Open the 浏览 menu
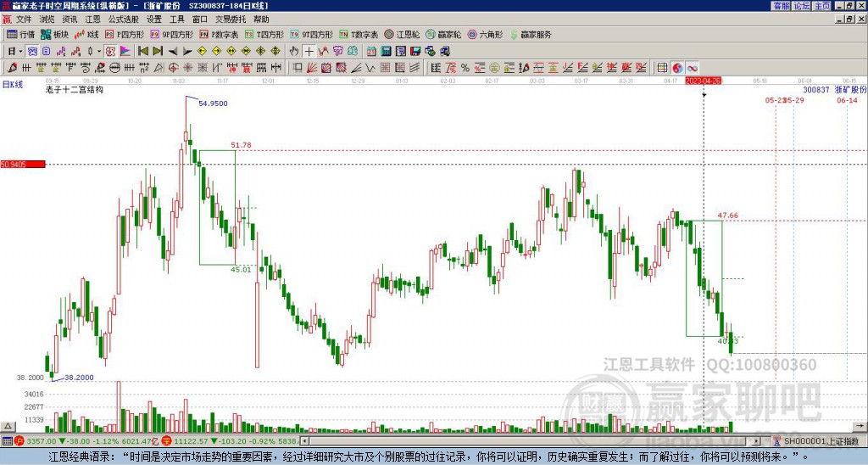868x465 pixels. pyautogui.click(x=47, y=20)
